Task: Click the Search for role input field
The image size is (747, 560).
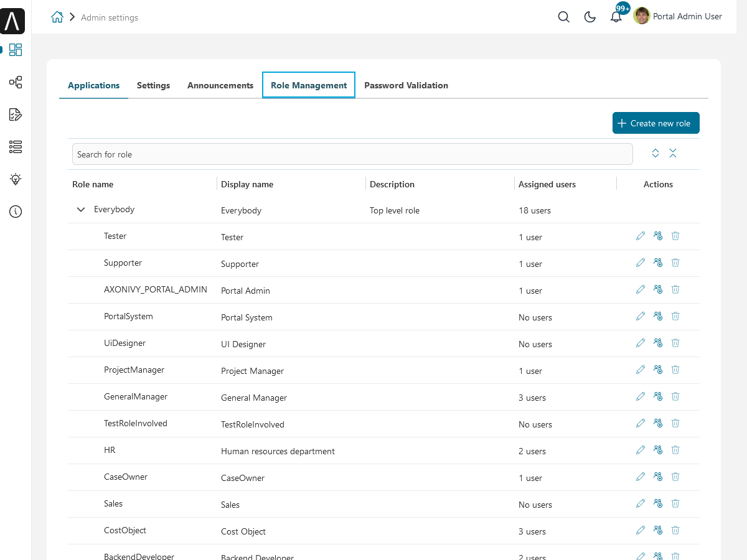Action: [352, 154]
